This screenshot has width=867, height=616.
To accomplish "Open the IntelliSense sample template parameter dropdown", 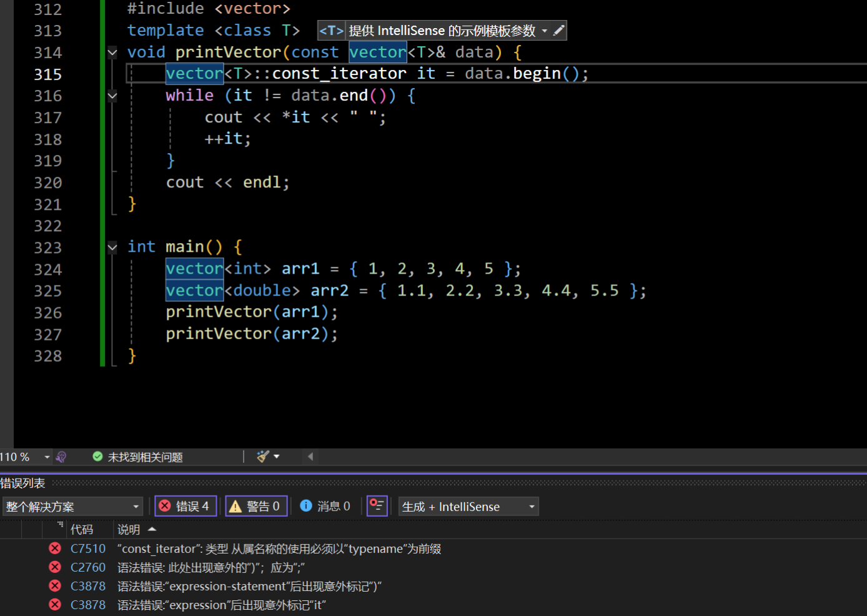I will pyautogui.click(x=545, y=31).
